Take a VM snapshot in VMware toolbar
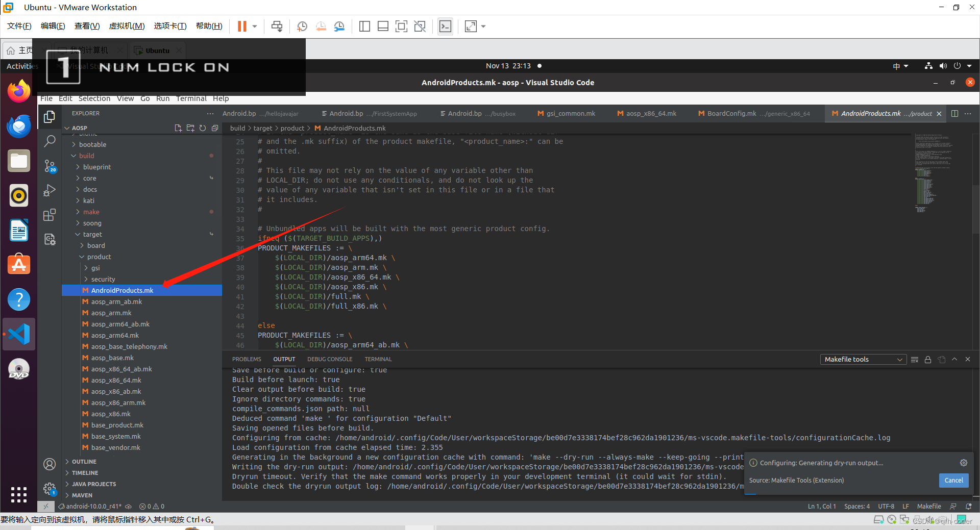 [x=302, y=27]
